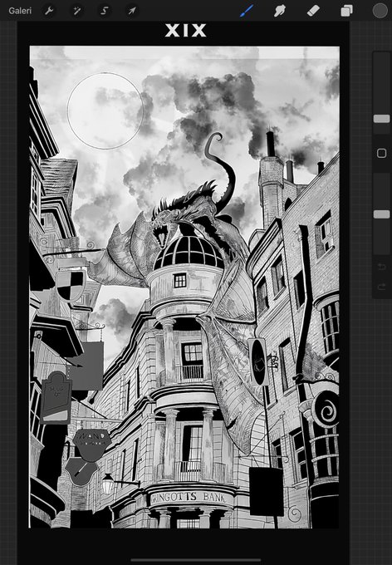Activate the Selection tool
The image size is (392, 565).
pos(105,11)
